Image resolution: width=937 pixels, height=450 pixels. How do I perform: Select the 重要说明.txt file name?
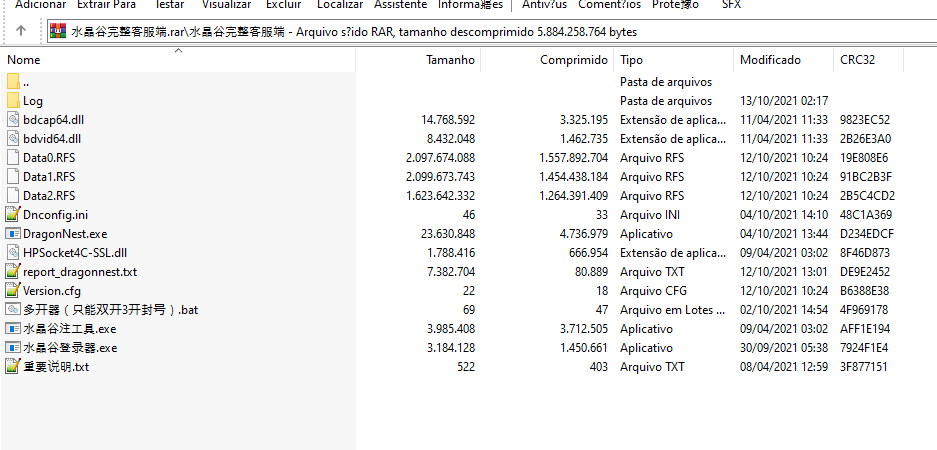(56, 367)
